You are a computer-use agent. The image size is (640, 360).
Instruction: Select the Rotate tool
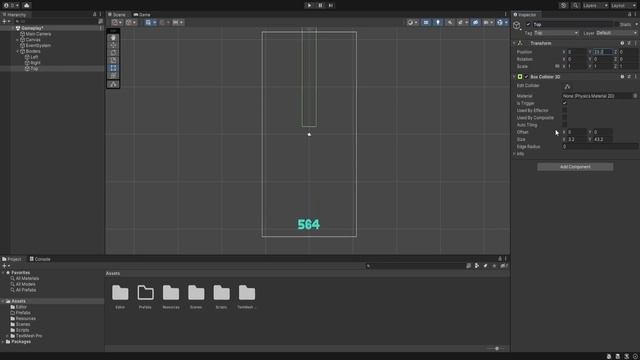113,53
